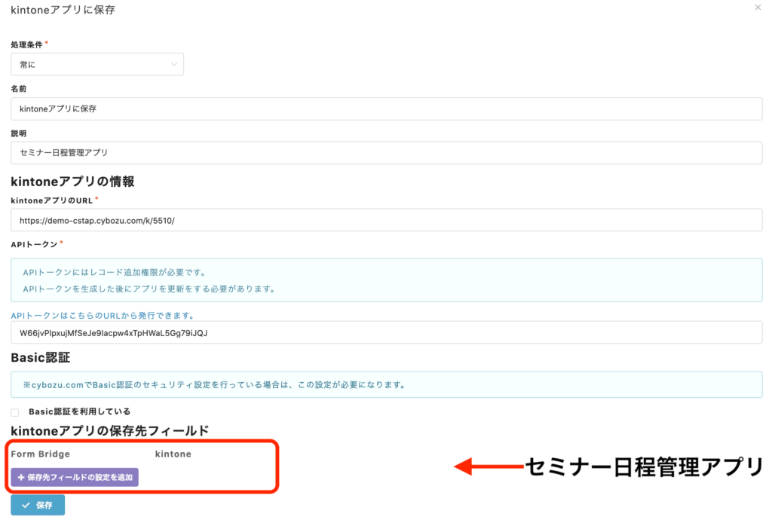Click the 説明 input field
The image size is (772, 532).
[387, 153]
